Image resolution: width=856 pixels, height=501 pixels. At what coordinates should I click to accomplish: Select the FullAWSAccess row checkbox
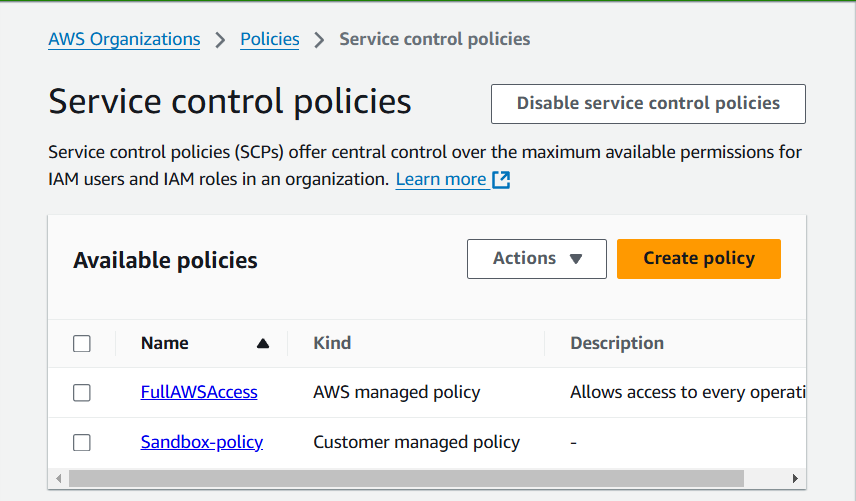tap(82, 393)
